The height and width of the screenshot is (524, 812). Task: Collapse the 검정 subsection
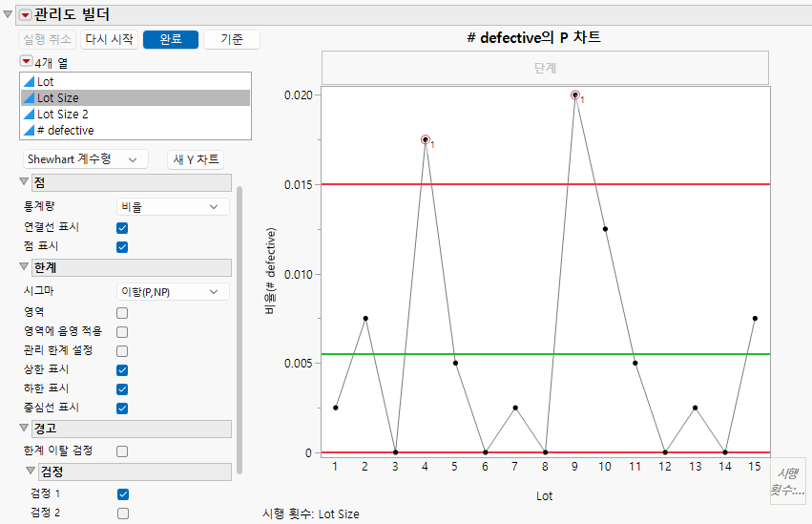coord(31,471)
